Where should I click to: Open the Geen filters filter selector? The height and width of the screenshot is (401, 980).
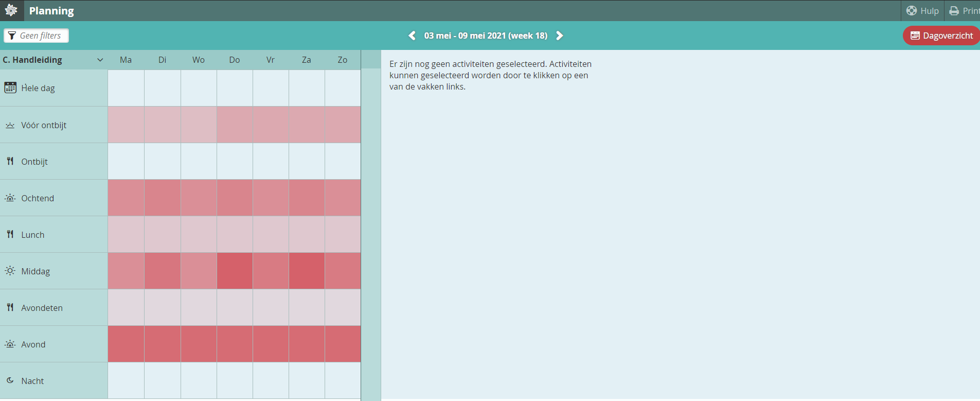(x=36, y=36)
